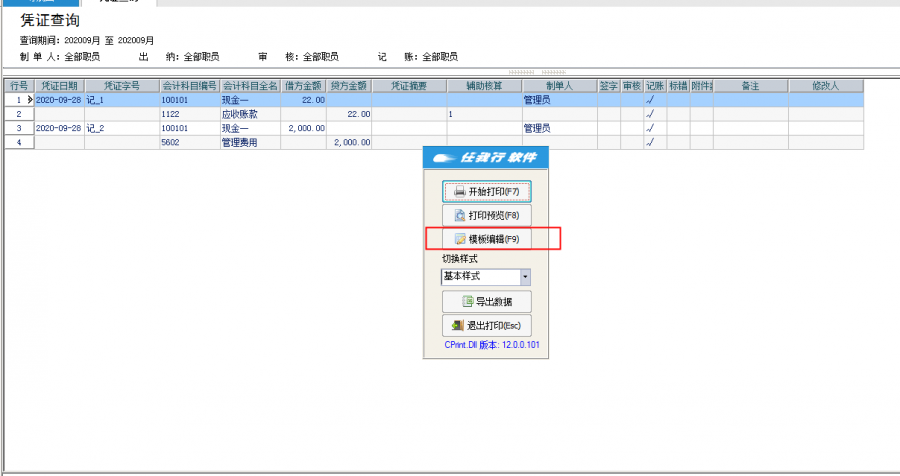Screen dimensions: 900x476
Task: Click 辅助核算 value 1 in 应收账款 row
Action: coord(484,114)
